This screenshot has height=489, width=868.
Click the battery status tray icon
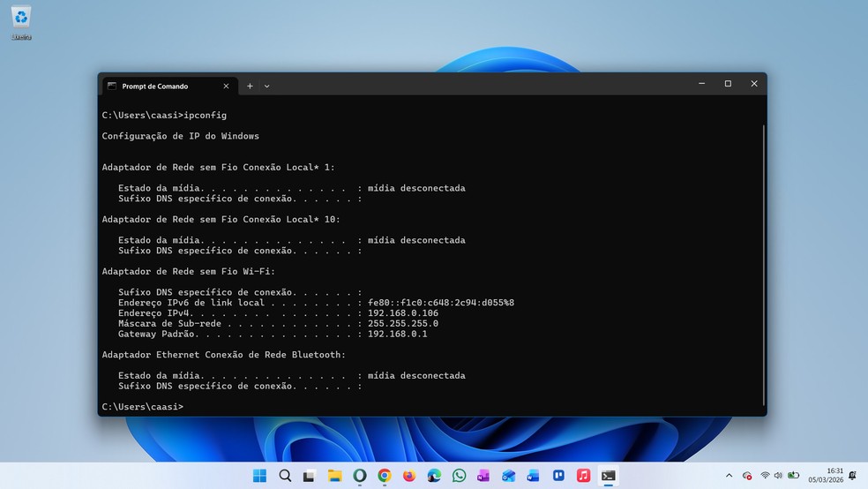click(793, 476)
